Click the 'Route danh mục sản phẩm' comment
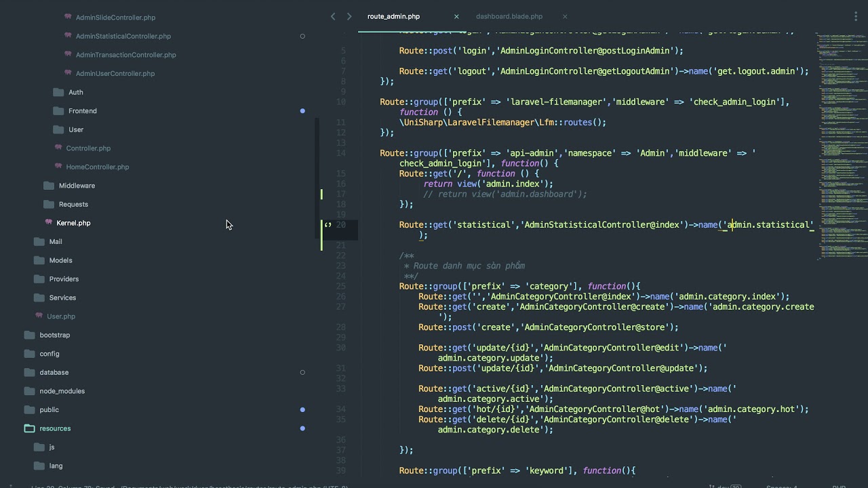This screenshot has width=868, height=488. pos(469,266)
